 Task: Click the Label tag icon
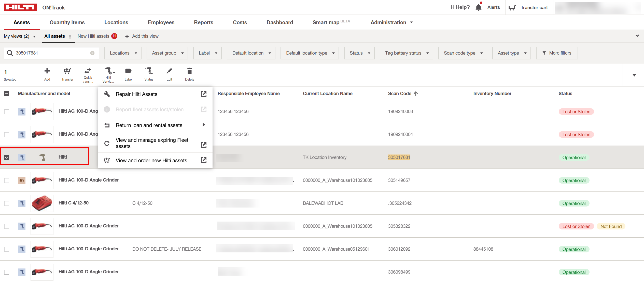[128, 71]
